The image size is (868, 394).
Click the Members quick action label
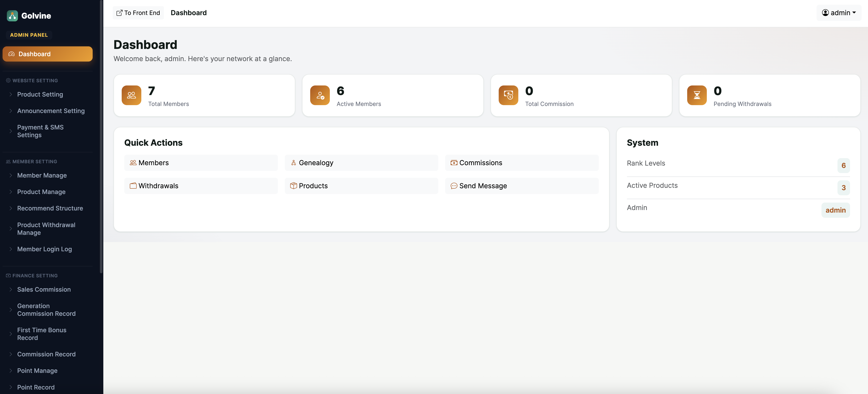(x=154, y=163)
